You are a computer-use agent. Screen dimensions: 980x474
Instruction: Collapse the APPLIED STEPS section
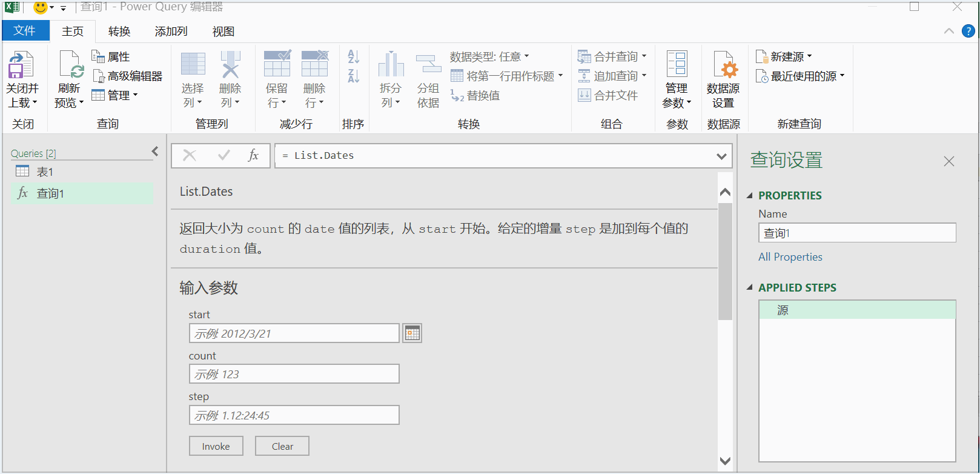(750, 288)
